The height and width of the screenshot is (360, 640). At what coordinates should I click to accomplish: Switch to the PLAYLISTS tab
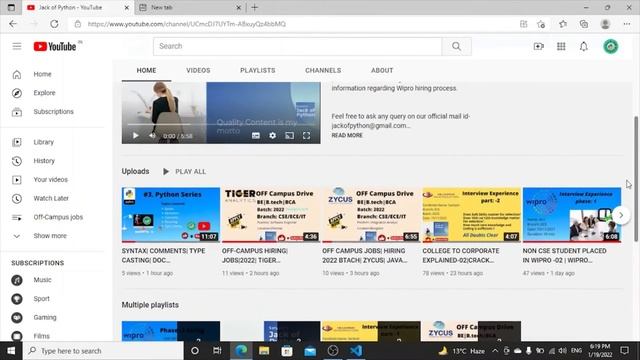pyautogui.click(x=258, y=71)
